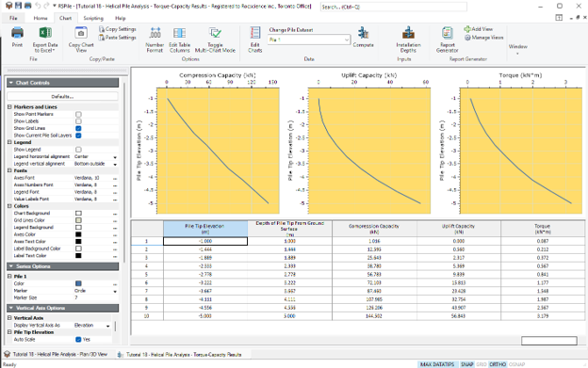The image size is (588, 368).
Task: Click the -1.000 elevation table cell
Action: pos(205,241)
